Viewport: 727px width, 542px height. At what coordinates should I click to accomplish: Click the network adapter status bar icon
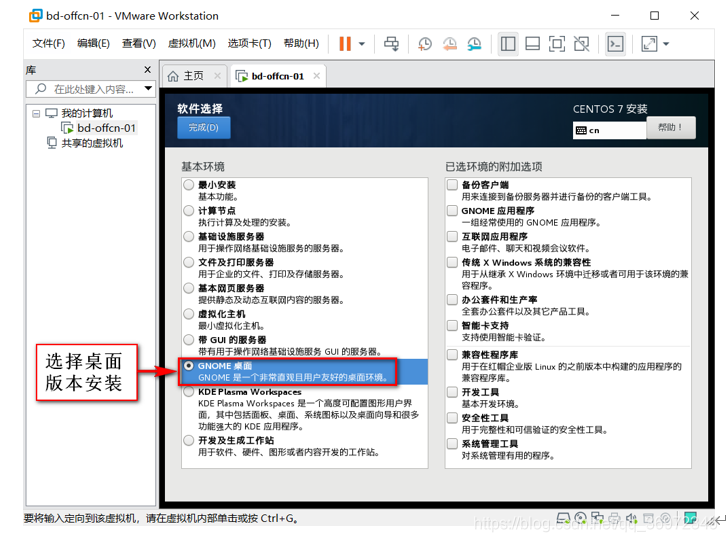[x=597, y=518]
